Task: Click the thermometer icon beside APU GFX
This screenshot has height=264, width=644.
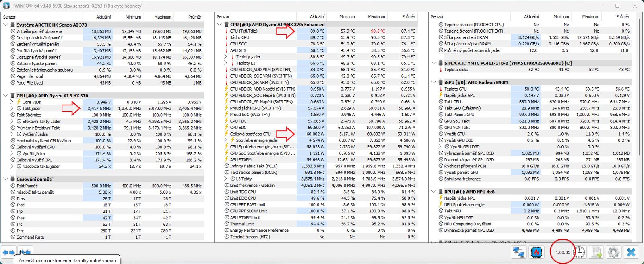Action: point(226,50)
